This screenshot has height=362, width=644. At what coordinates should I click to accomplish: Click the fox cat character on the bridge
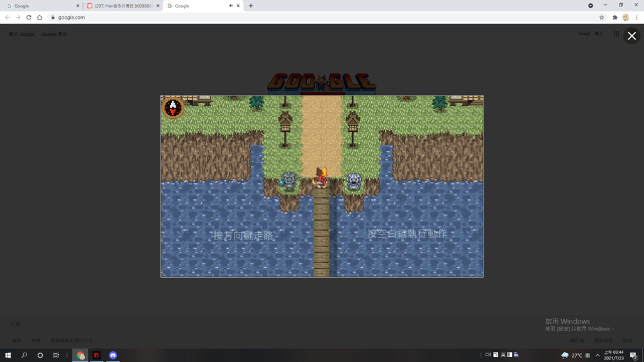click(321, 177)
